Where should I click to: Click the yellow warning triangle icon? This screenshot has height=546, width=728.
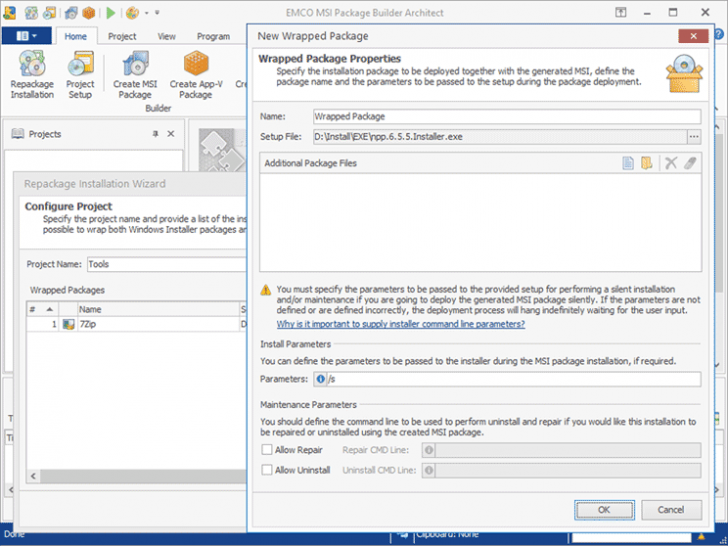266,290
